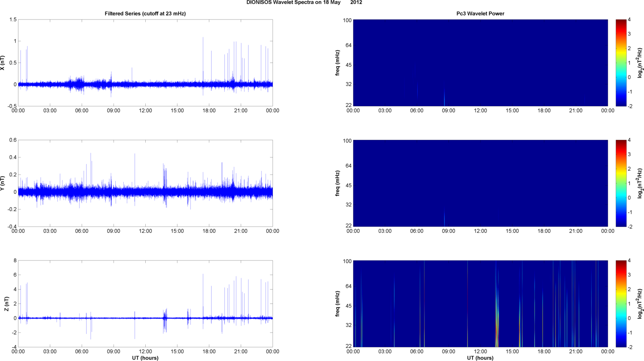Click the X (nT) axis label
This screenshot has height=361, width=644.
point(3,63)
